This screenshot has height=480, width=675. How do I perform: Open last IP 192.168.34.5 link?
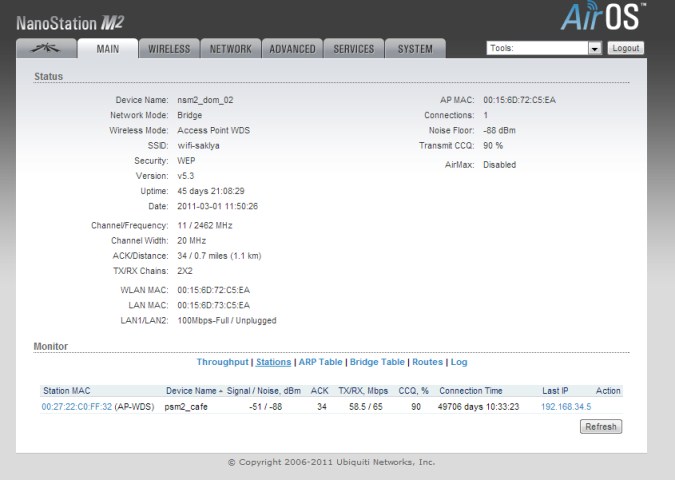pos(566,406)
